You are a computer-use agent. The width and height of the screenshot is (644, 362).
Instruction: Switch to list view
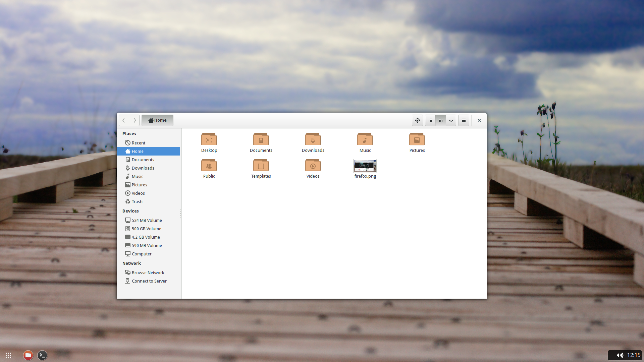click(x=430, y=120)
